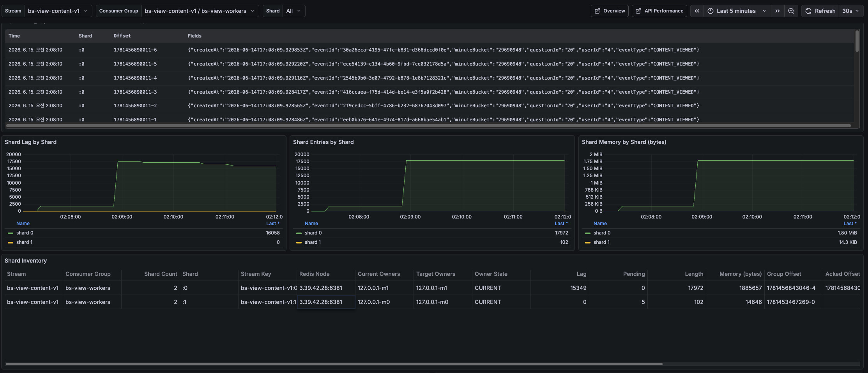Open the Shard Lag by Shard panel title
Screen dimensions: 868x373
pyautogui.click(x=30, y=142)
